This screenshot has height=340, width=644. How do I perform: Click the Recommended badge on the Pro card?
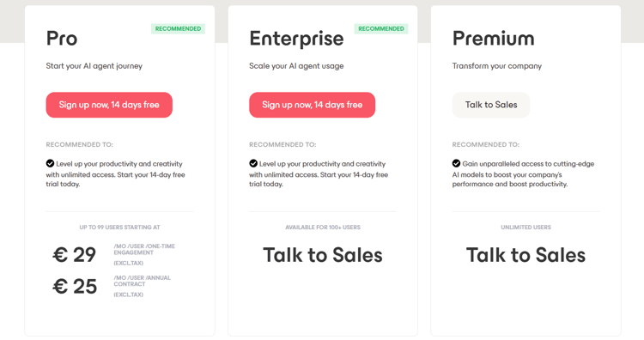[178, 28]
